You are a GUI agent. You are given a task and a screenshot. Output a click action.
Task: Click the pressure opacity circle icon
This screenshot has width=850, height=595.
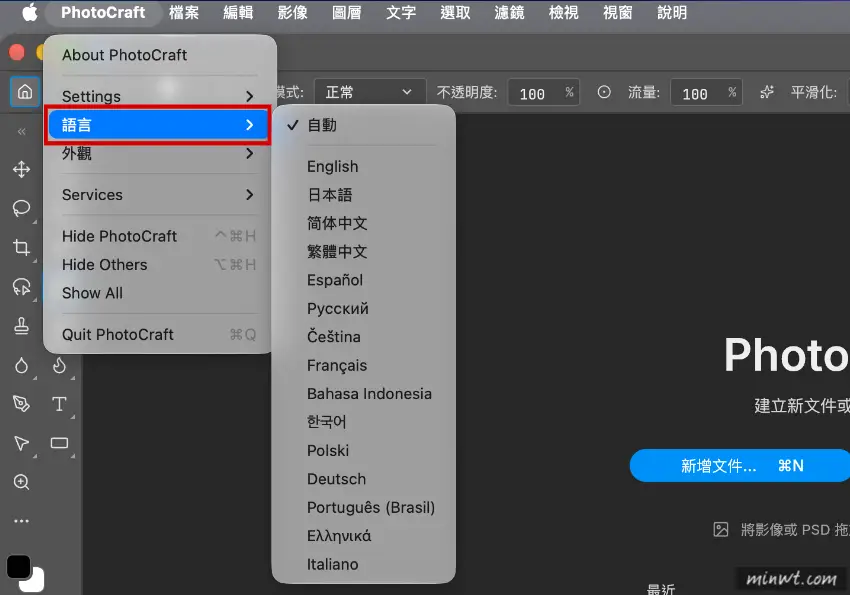(x=604, y=92)
